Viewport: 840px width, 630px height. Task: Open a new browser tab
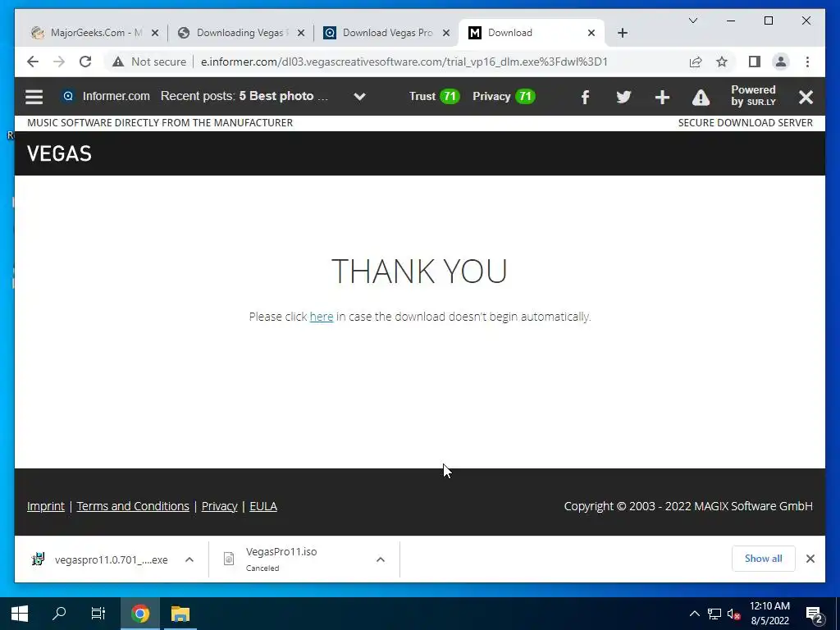click(x=623, y=33)
